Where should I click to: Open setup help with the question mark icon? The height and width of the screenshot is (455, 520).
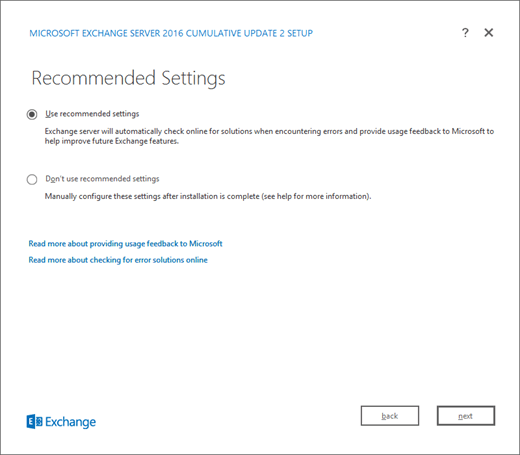pos(465,33)
